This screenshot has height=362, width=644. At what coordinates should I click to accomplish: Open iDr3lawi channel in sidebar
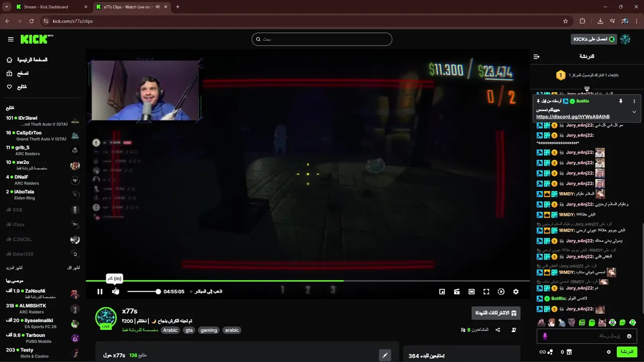43,121
